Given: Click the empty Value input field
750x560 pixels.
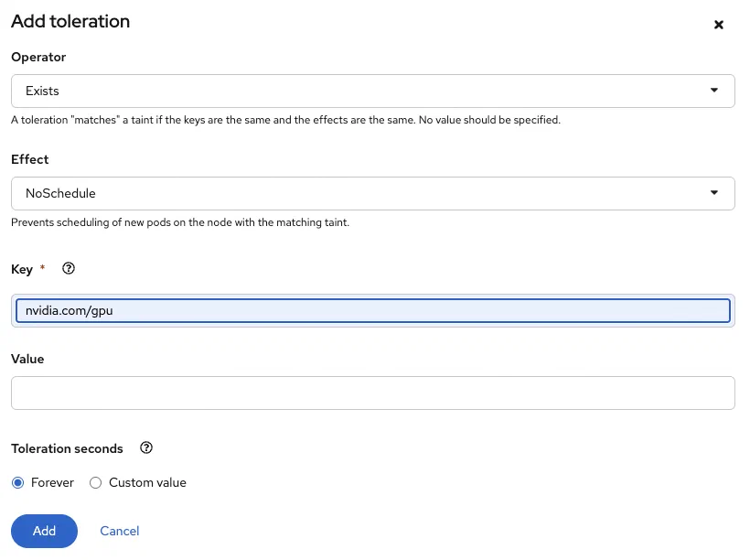Looking at the screenshot, I should [372, 393].
